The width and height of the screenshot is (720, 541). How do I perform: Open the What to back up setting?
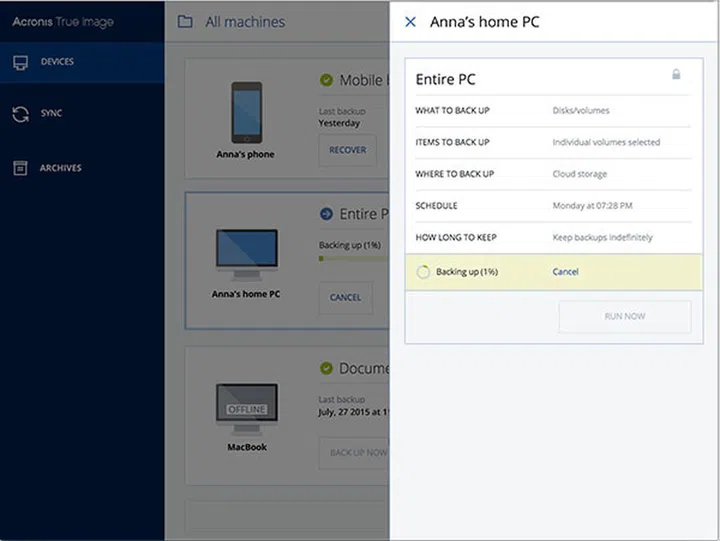pos(548,110)
